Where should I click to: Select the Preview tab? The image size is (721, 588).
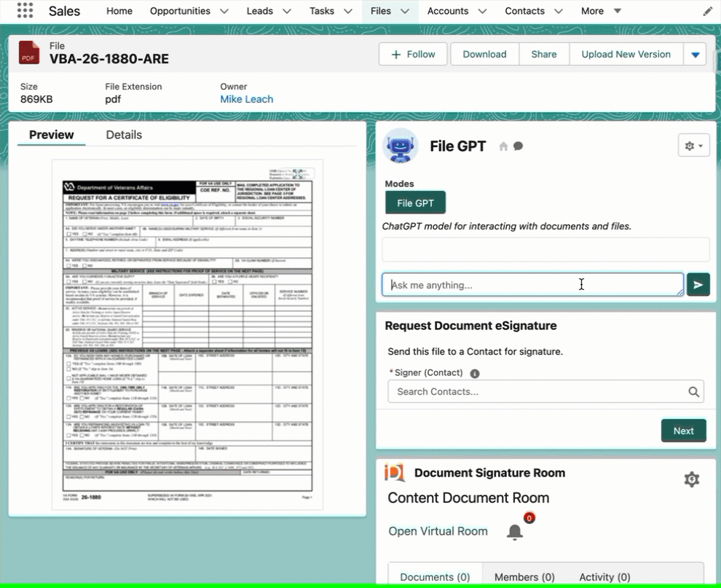[51, 135]
